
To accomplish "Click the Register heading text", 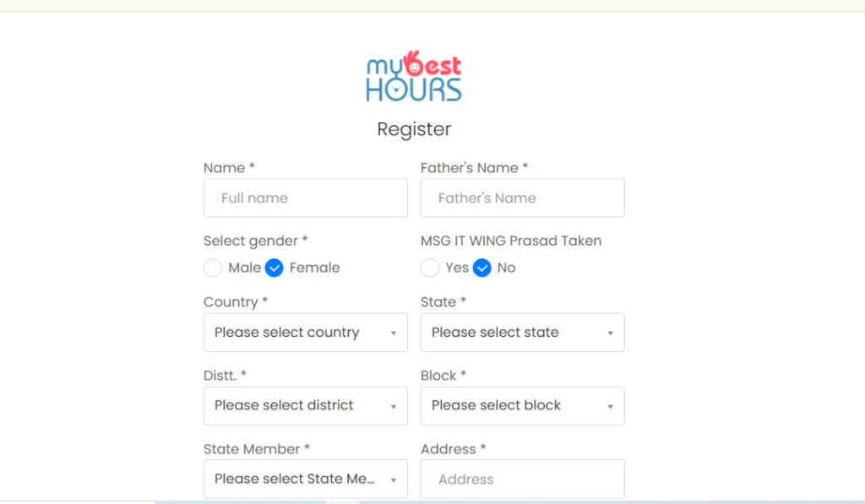I will (x=414, y=129).
